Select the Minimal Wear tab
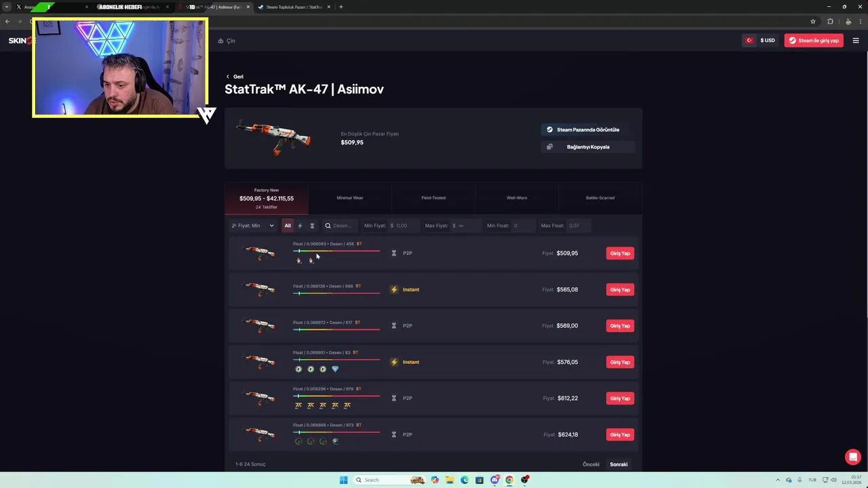Viewport: 868px width, 488px height. [350, 199]
